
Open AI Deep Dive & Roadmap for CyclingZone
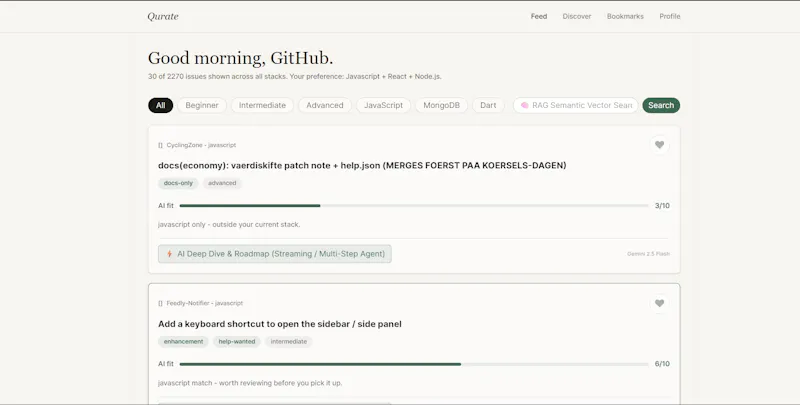pos(274,254)
